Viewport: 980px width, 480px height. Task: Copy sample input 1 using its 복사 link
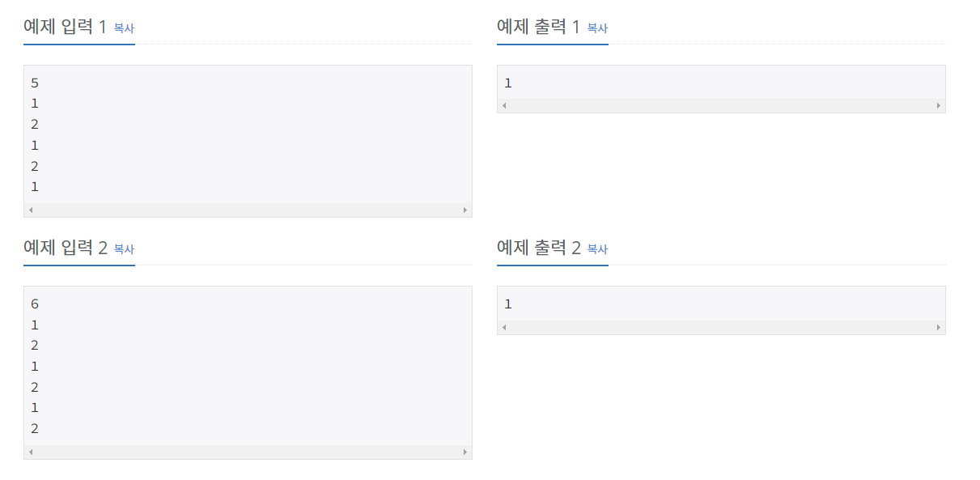(x=125, y=28)
